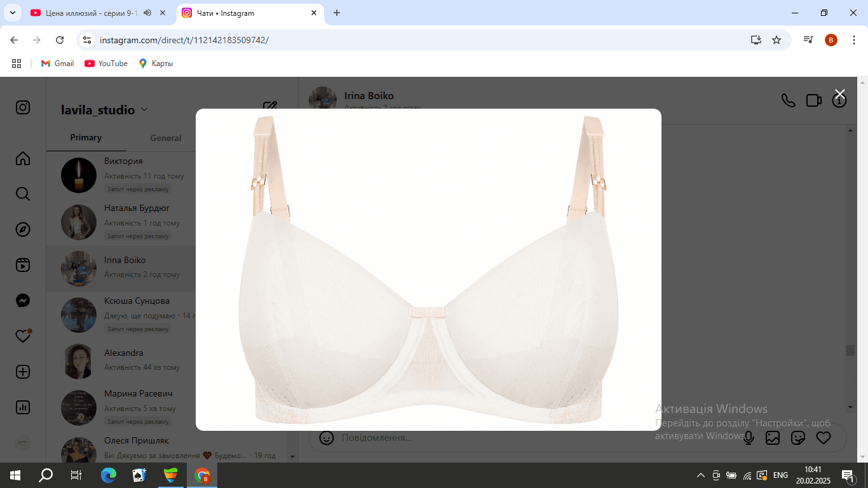Open the Gmail bookmark
The height and width of the screenshot is (488, 868).
[57, 64]
